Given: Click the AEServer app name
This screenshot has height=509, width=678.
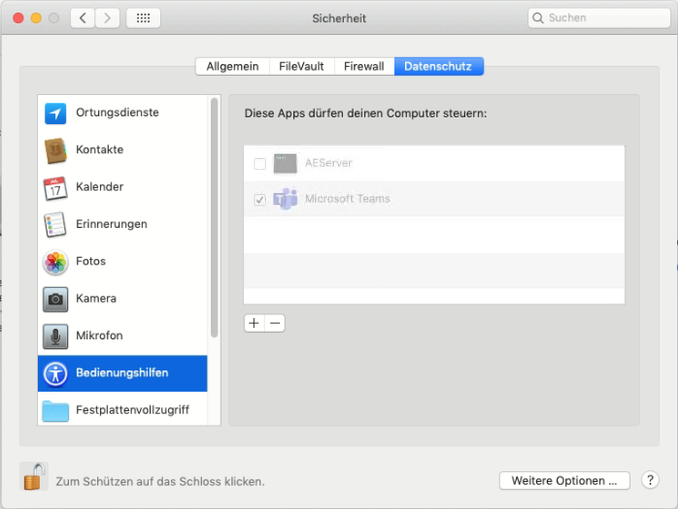Looking at the screenshot, I should point(329,163).
